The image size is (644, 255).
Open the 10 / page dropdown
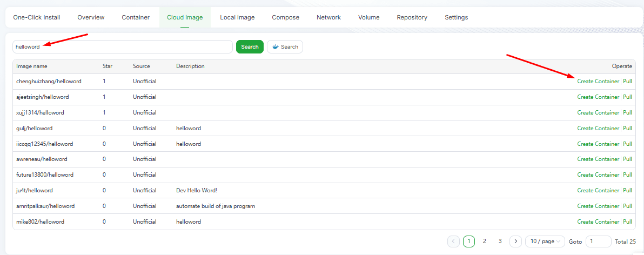click(545, 241)
